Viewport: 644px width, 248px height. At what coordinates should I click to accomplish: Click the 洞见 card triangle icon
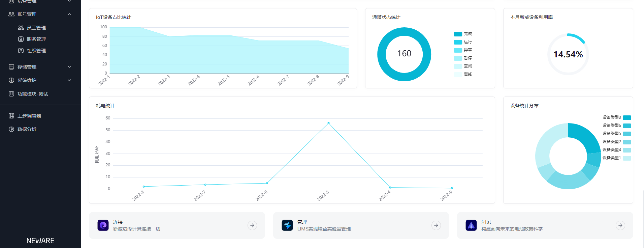click(x=471, y=225)
